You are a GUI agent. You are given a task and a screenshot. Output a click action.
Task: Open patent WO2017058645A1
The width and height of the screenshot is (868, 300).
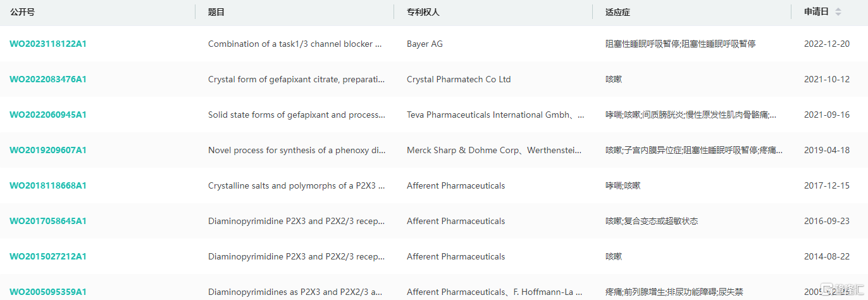click(x=48, y=221)
